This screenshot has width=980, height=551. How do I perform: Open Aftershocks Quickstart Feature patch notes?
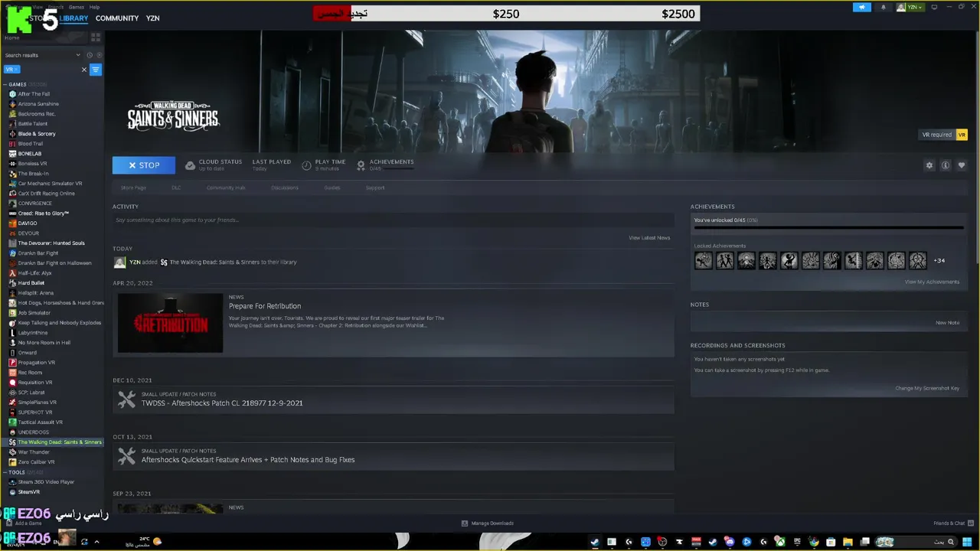(x=393, y=456)
